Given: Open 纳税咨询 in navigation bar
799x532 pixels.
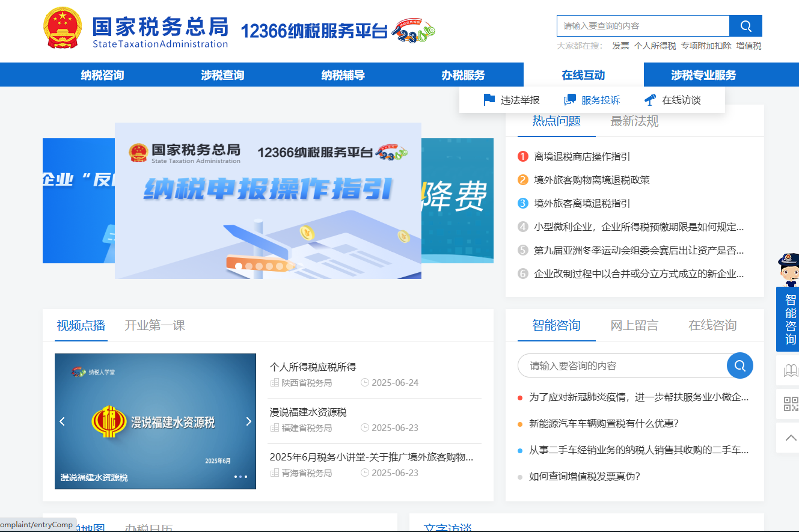Looking at the screenshot, I should pyautogui.click(x=103, y=75).
